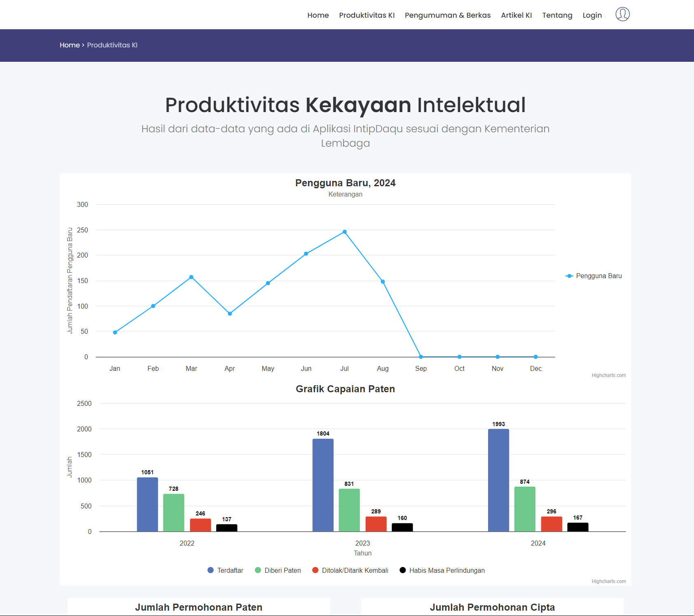Toggle Terdaftar legend series
The image size is (694, 616).
tap(225, 570)
